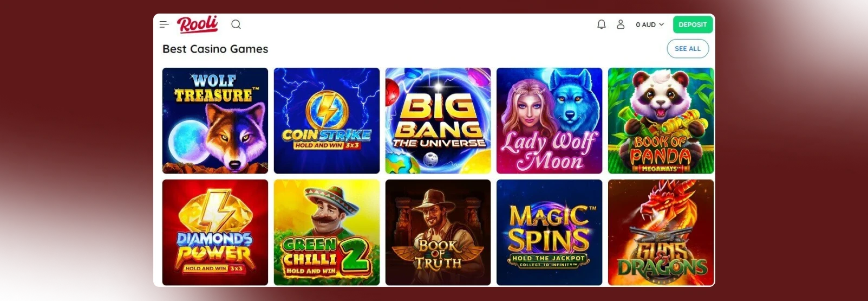Screen dimensions: 868x301
Task: Open the user profile icon
Action: pyautogui.click(x=621, y=24)
